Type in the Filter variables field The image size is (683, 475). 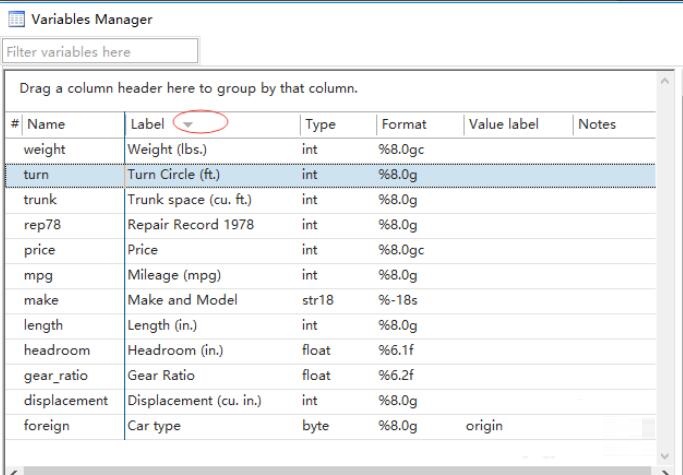point(100,51)
